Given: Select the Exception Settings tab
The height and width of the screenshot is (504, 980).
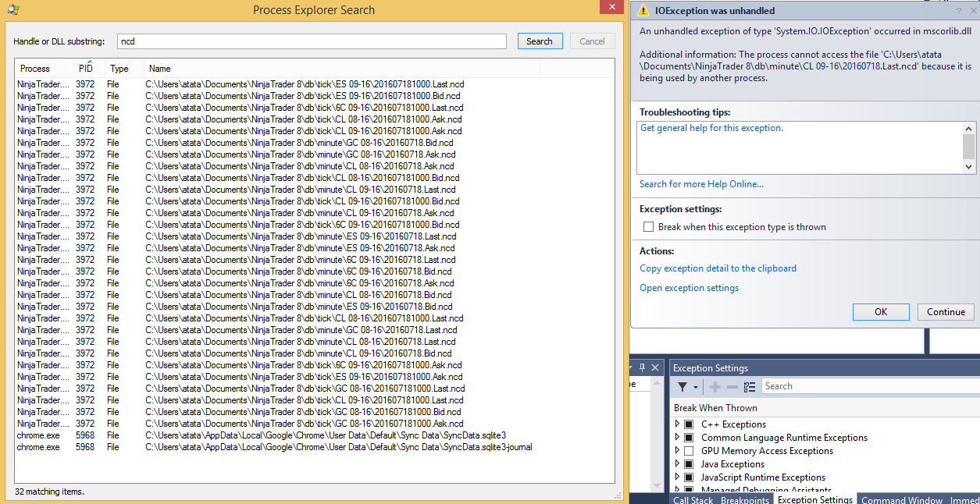Looking at the screenshot, I should [x=815, y=499].
